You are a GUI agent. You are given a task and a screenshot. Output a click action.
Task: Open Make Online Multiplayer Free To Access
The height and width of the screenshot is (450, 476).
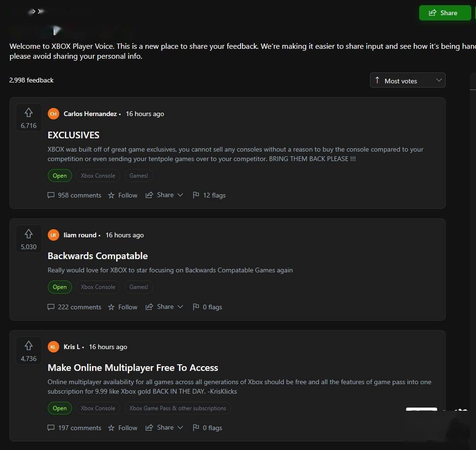pos(133,368)
